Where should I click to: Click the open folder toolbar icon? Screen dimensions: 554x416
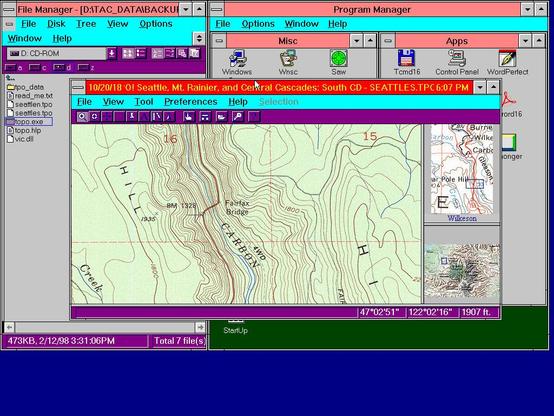[221, 117]
